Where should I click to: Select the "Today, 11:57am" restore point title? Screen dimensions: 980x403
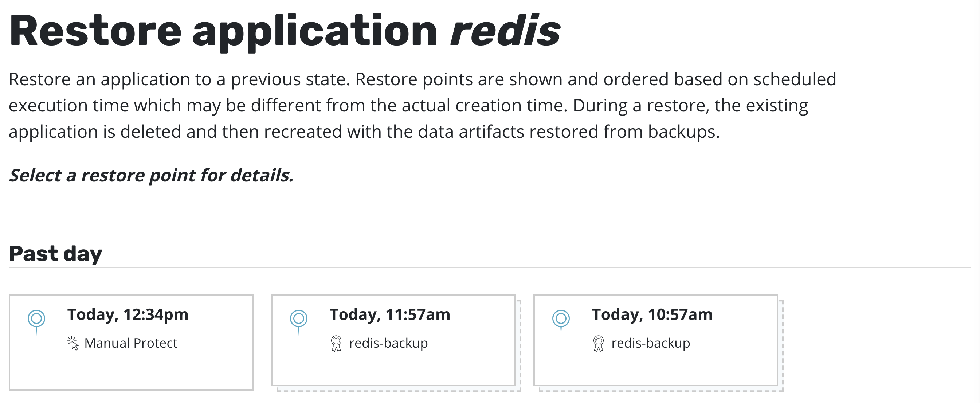click(x=390, y=315)
